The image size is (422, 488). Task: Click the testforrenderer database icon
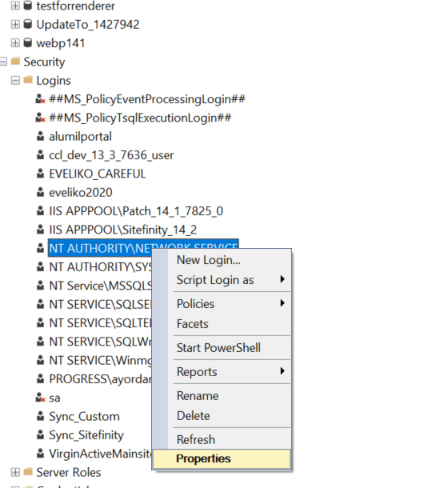click(28, 6)
